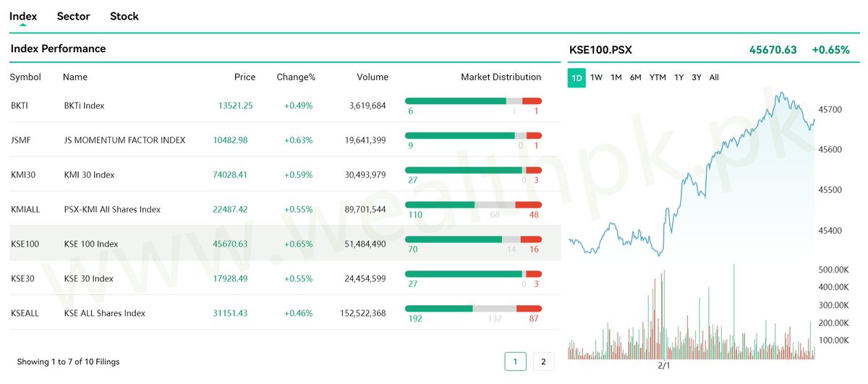
Task: Click KSEALL price 31151.43
Action: click(x=230, y=314)
